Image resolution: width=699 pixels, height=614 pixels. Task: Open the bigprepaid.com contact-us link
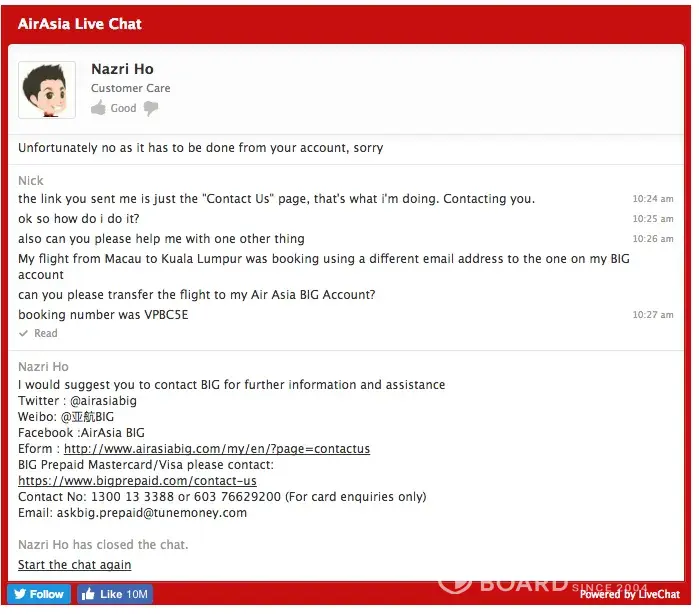coord(137,481)
